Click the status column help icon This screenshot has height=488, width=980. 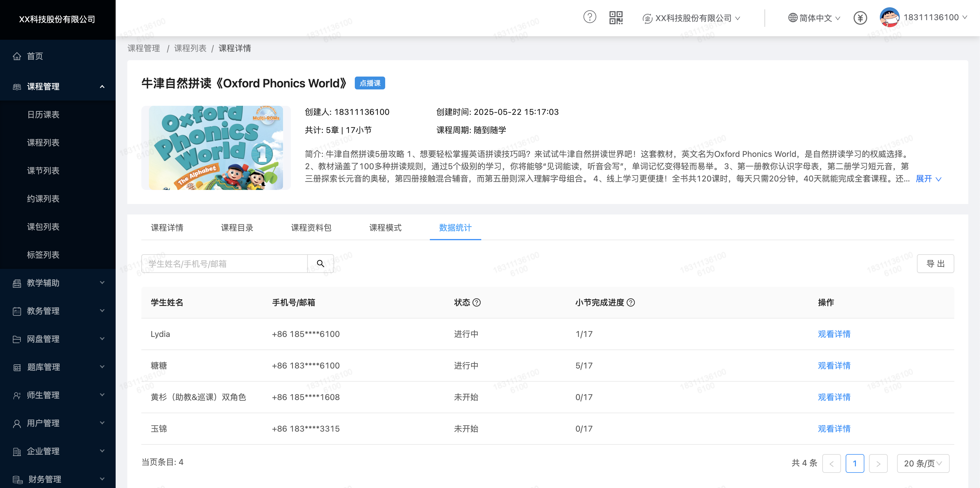pos(476,303)
